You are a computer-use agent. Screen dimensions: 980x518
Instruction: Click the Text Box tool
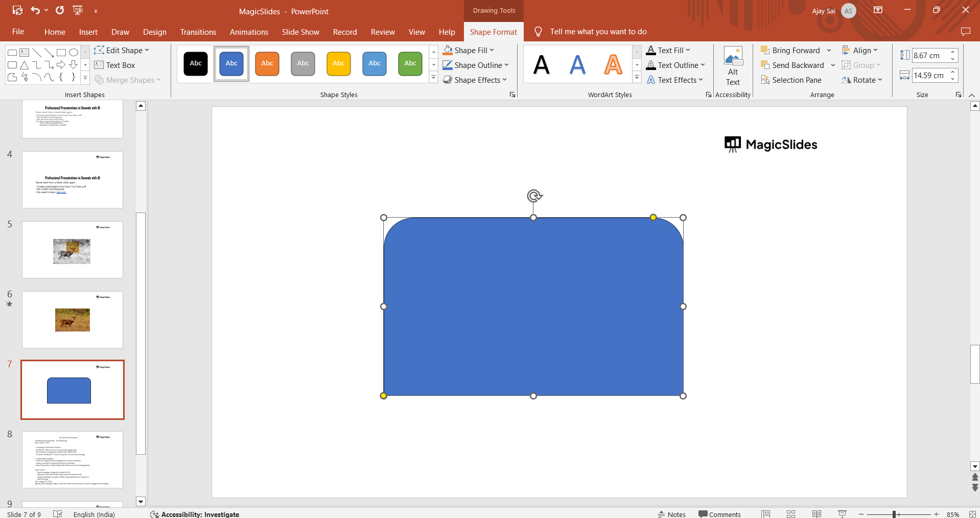coord(114,65)
